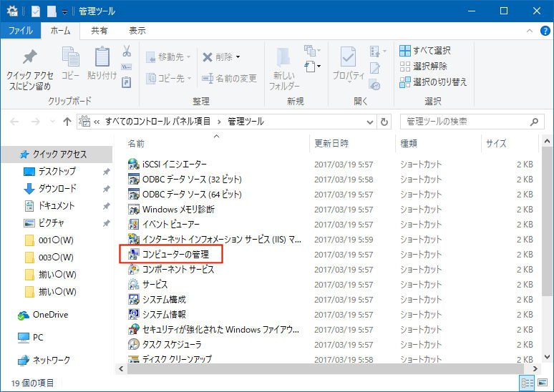
Task: Switch to the 共有 ribbon tab
Action: tap(99, 31)
